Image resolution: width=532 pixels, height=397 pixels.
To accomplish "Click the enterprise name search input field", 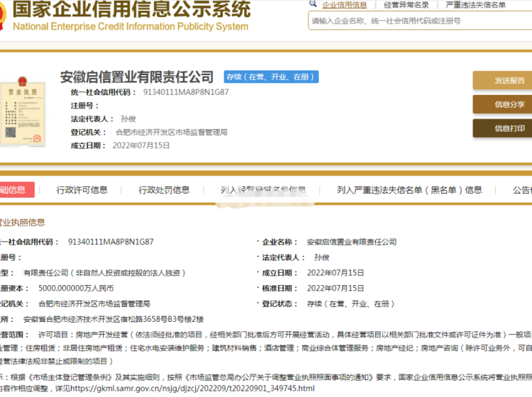I will [419, 21].
